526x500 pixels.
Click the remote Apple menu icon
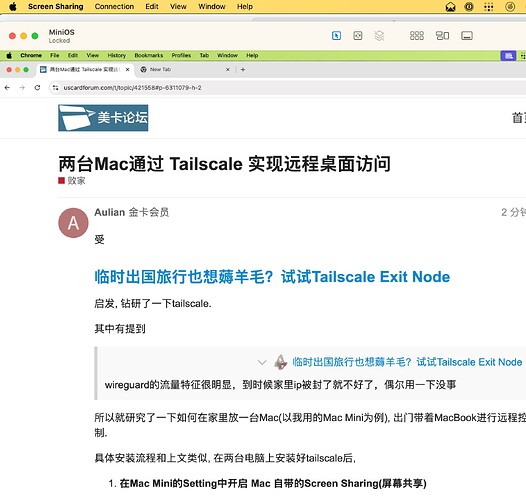tap(9, 55)
